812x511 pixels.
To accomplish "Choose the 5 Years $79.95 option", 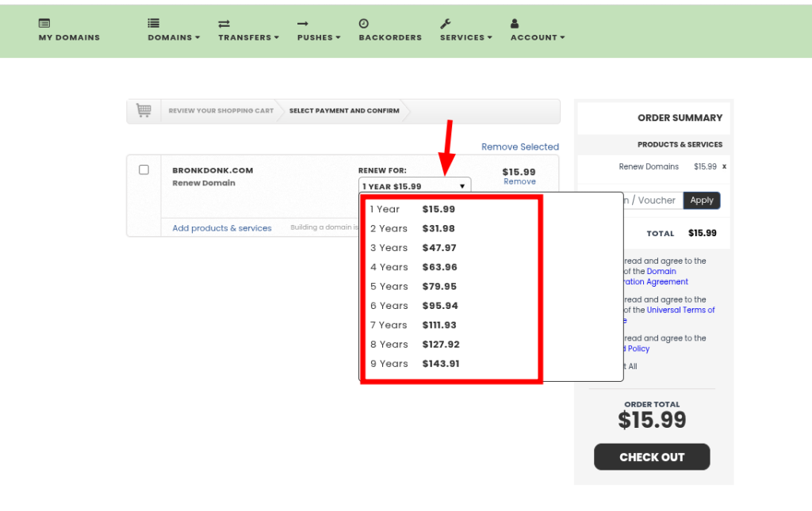I will point(412,286).
